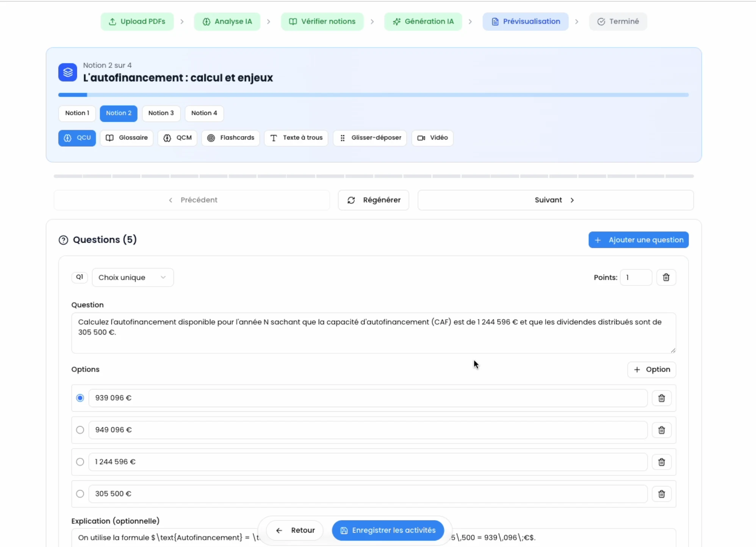Switch to Notion 3 tab
The height and width of the screenshot is (547, 756).
pos(161,113)
